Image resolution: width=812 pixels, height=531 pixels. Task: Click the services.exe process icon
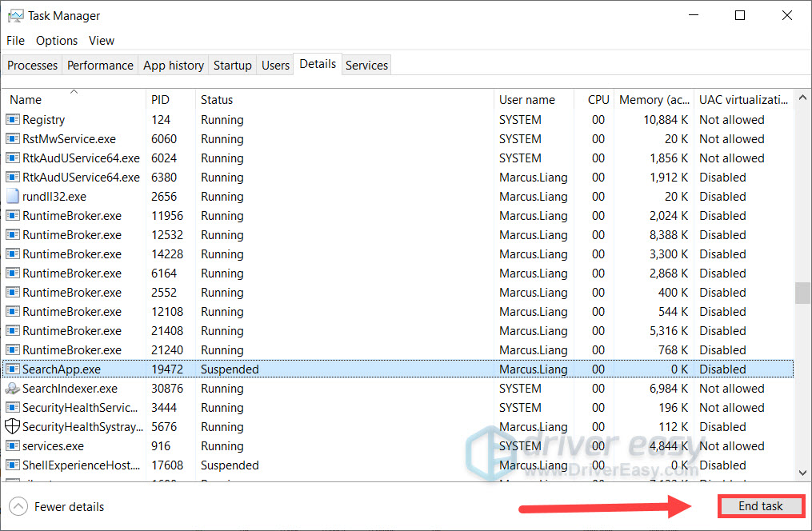coord(13,446)
